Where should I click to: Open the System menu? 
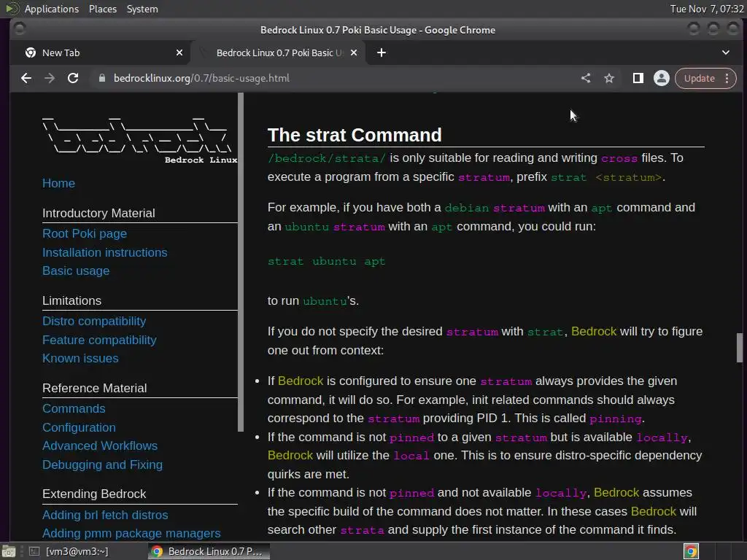tap(142, 9)
